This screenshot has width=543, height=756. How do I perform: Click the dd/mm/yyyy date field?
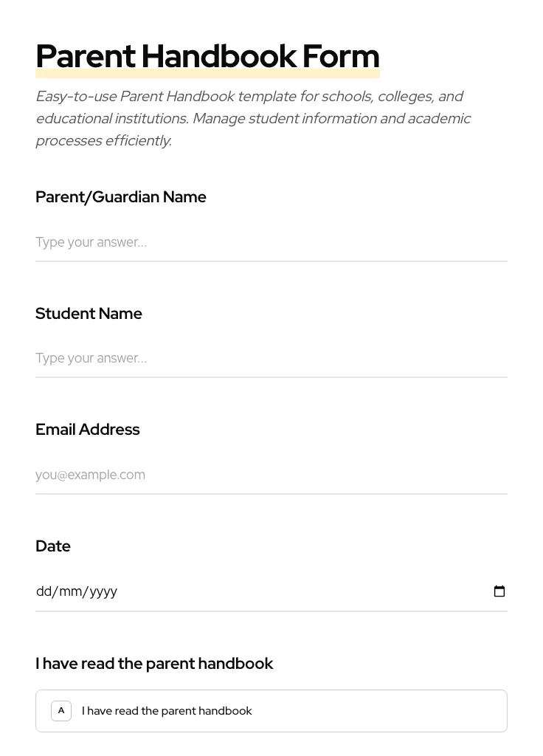pos(221,591)
